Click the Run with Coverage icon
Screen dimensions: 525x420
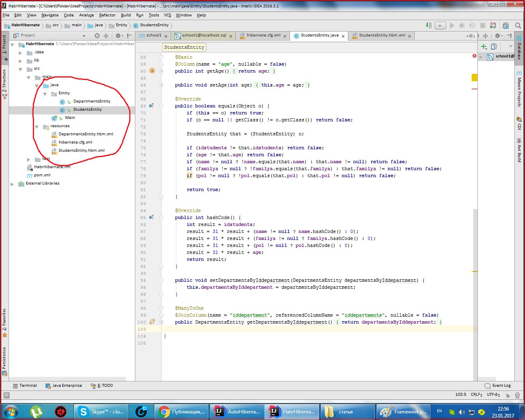(x=472, y=25)
